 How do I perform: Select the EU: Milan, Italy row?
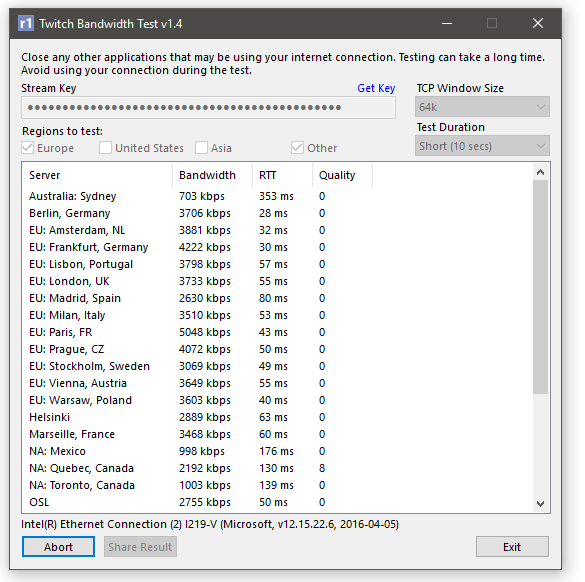(x=197, y=315)
